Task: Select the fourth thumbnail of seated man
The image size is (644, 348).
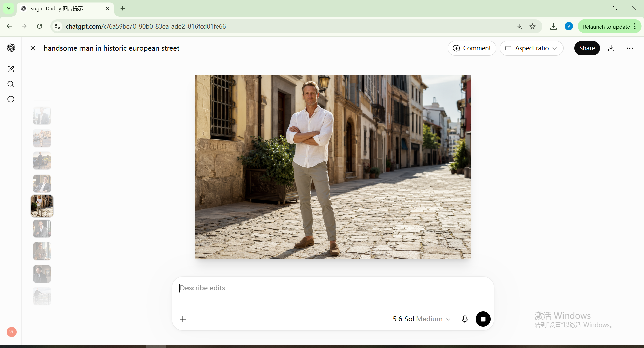Action: point(42,184)
